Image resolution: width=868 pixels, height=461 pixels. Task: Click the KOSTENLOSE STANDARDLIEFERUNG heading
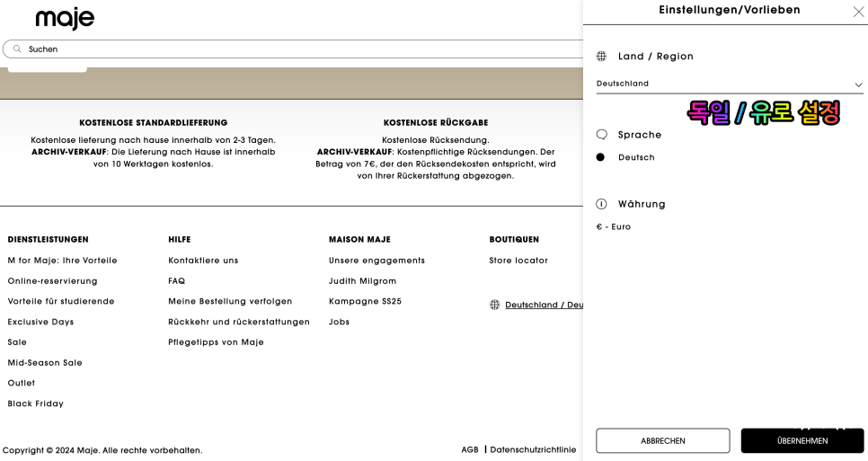(154, 123)
